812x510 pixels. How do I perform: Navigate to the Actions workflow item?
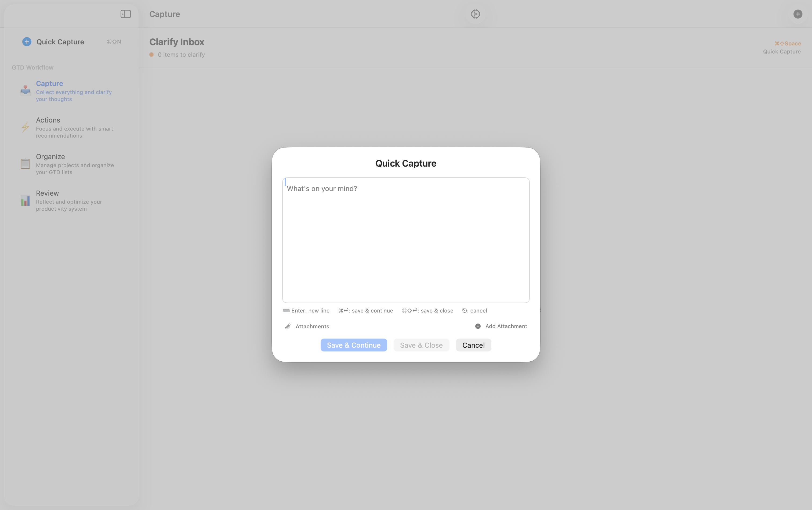click(x=48, y=120)
